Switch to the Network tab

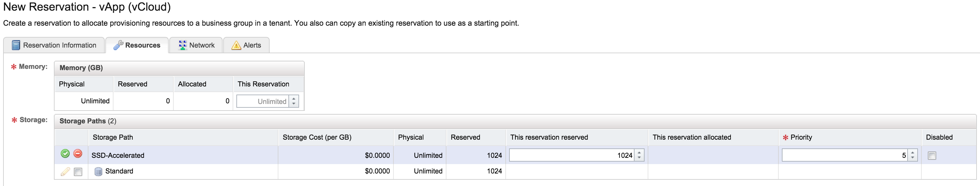point(202,45)
